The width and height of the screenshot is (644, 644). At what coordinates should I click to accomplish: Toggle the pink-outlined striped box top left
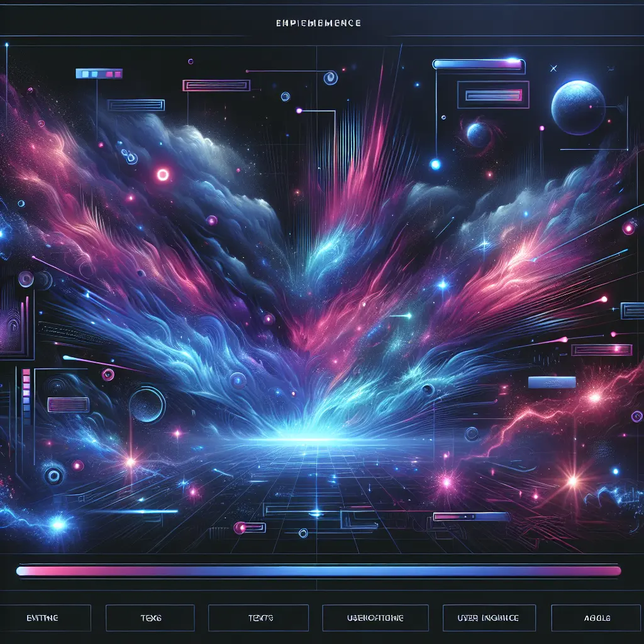click(x=216, y=86)
